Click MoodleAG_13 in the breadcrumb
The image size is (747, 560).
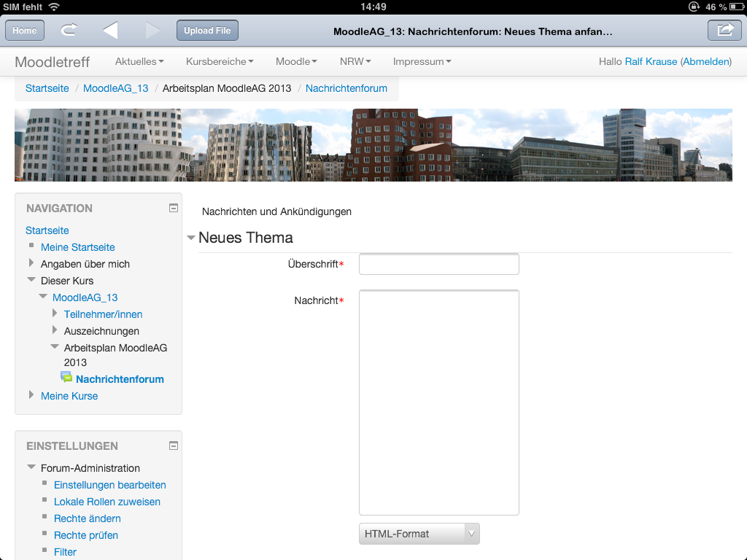[x=116, y=88]
